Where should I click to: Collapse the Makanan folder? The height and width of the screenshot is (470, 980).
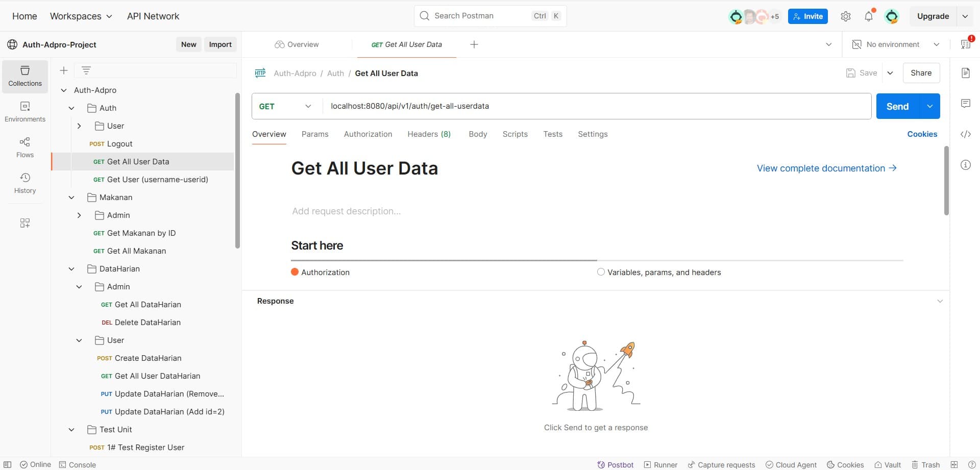[71, 197]
